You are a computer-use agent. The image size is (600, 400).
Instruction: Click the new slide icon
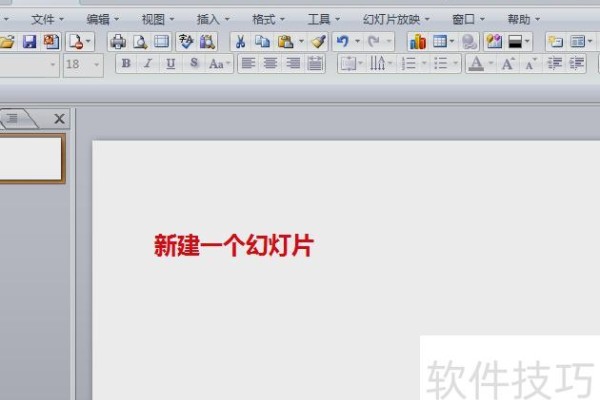pyautogui.click(x=555, y=41)
